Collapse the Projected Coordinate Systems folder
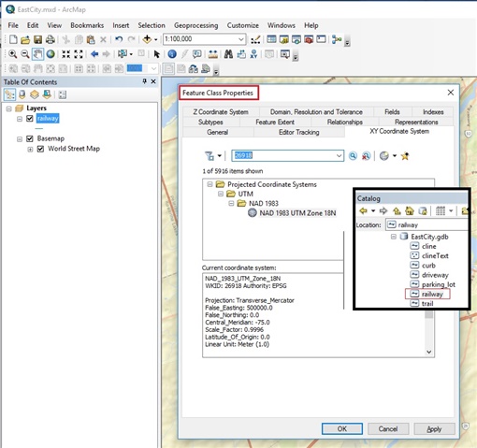This screenshot has width=477, height=448. point(210,184)
